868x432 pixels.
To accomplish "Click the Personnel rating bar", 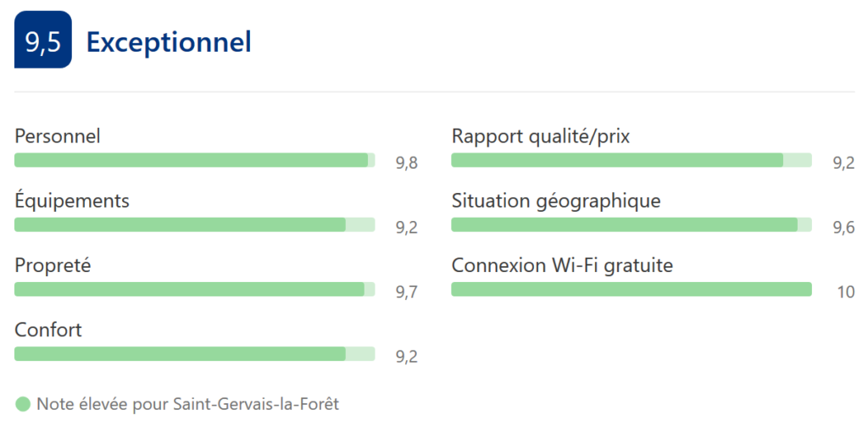I will tap(195, 160).
